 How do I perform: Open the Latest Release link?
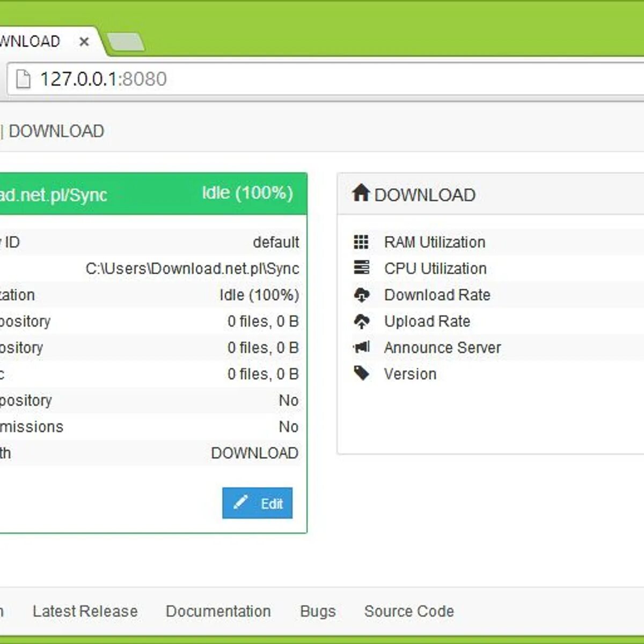[85, 611]
